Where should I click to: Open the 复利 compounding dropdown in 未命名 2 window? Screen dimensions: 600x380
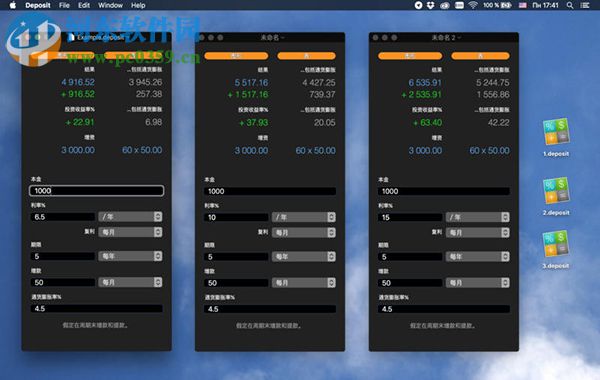pos(478,232)
